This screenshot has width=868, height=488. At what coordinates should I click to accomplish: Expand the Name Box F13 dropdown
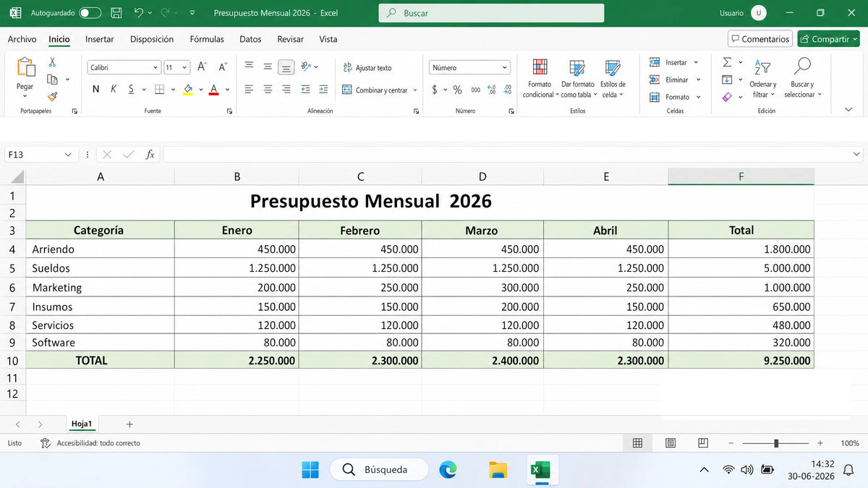click(68, 155)
